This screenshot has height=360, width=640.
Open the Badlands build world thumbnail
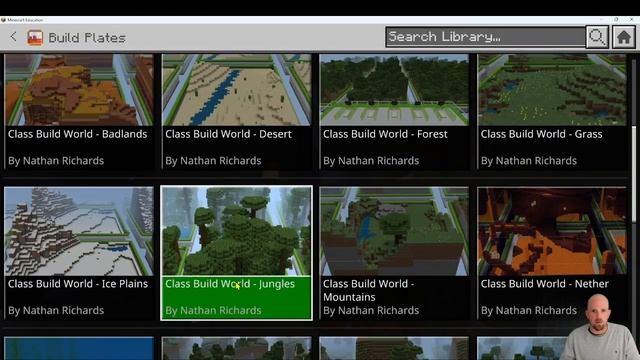pyautogui.click(x=79, y=90)
